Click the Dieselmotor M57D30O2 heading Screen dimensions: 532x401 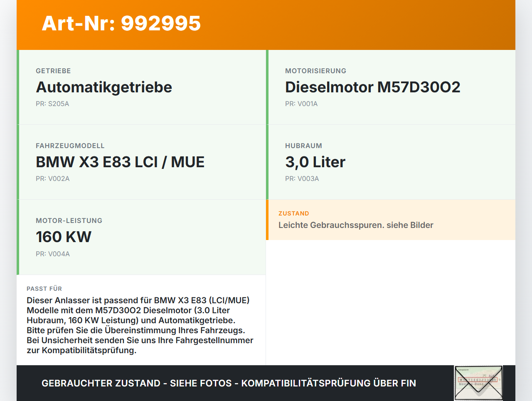[372, 87]
